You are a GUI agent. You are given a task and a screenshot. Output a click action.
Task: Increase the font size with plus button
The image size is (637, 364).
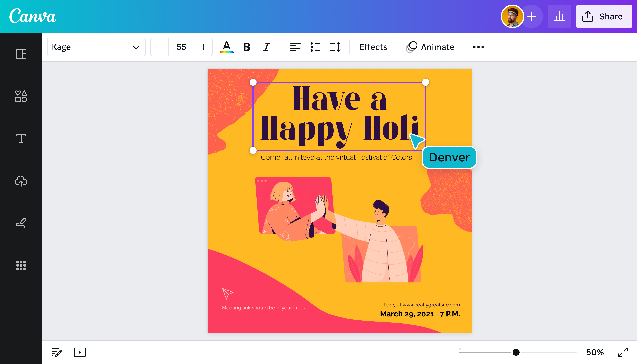point(203,47)
